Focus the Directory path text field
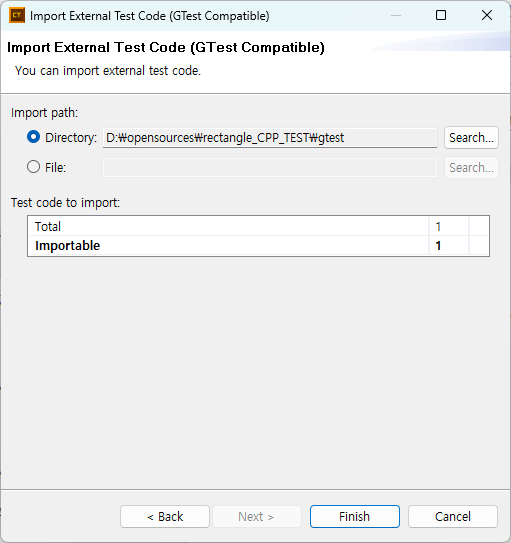 click(270, 138)
